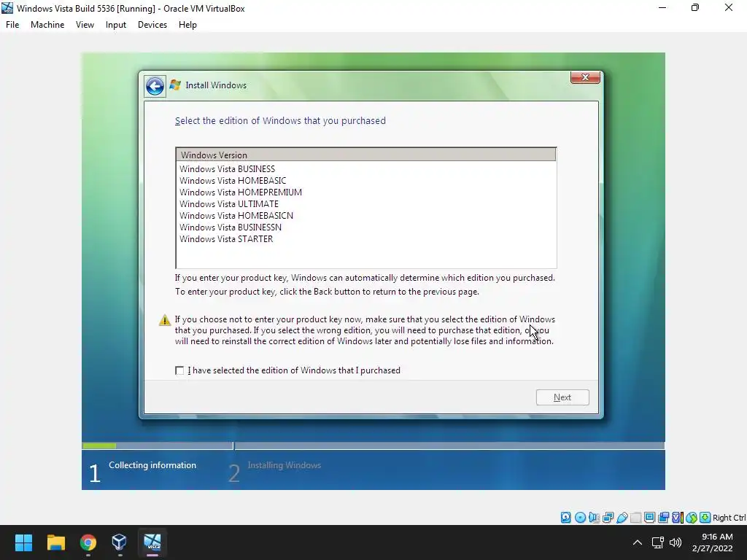747x560 pixels.
Task: Open VirtualBox Manager from the taskbar
Action: coord(119,542)
